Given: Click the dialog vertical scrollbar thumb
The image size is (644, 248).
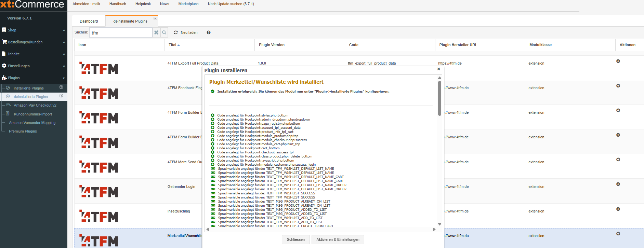Looking at the screenshot, I should 439,98.
